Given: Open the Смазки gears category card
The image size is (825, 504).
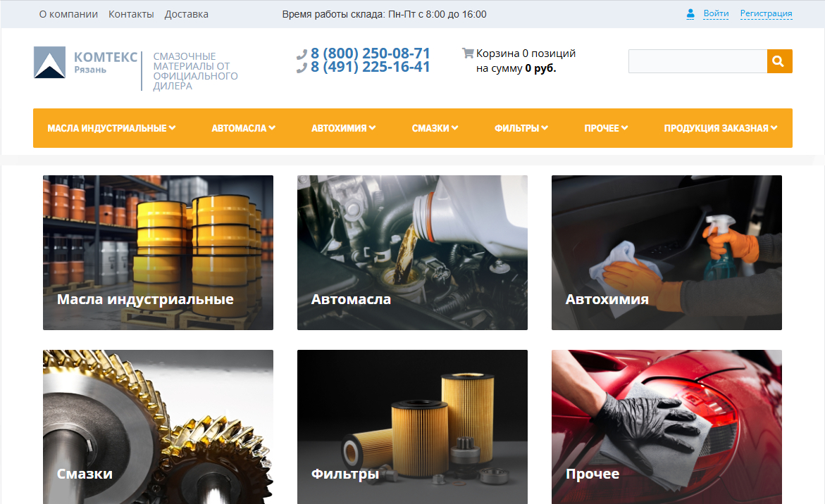Looking at the screenshot, I should [x=158, y=427].
